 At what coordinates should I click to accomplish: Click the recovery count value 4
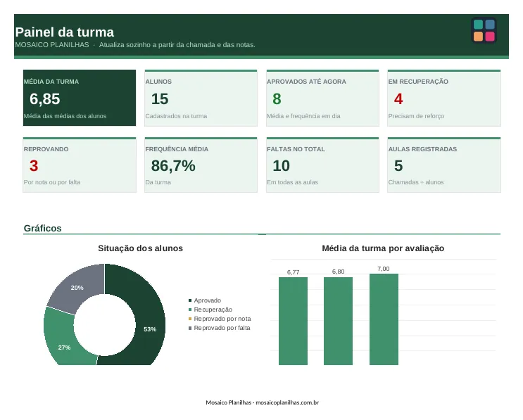pyautogui.click(x=398, y=99)
